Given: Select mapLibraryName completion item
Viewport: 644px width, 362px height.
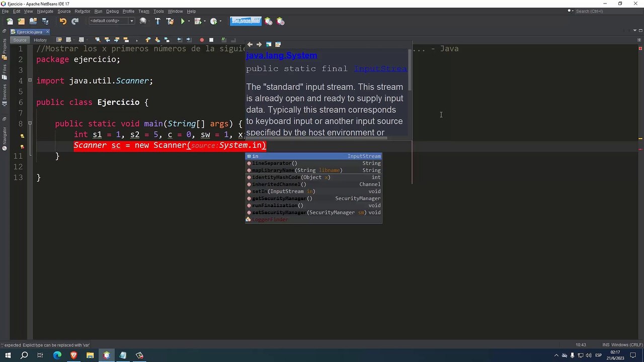Looking at the screenshot, I should coord(313,170).
